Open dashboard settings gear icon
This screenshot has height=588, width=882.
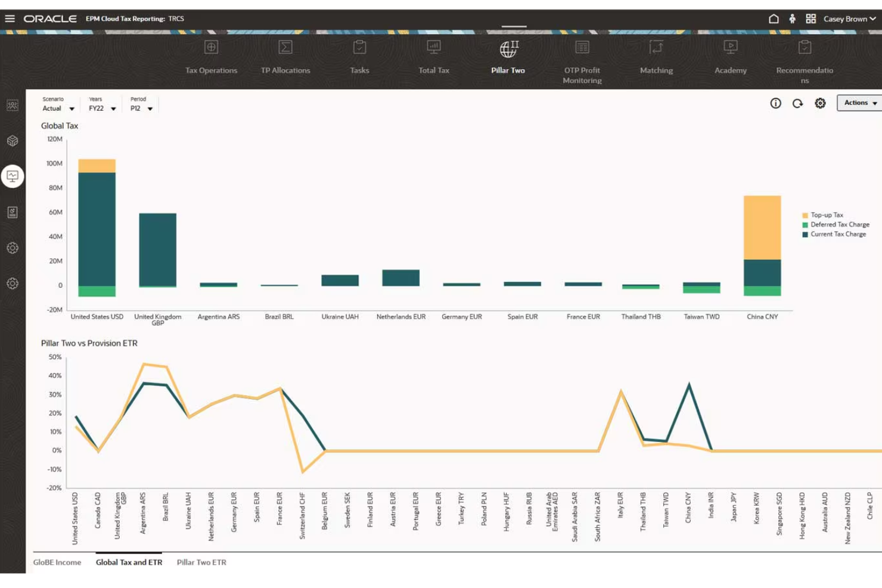pyautogui.click(x=821, y=103)
